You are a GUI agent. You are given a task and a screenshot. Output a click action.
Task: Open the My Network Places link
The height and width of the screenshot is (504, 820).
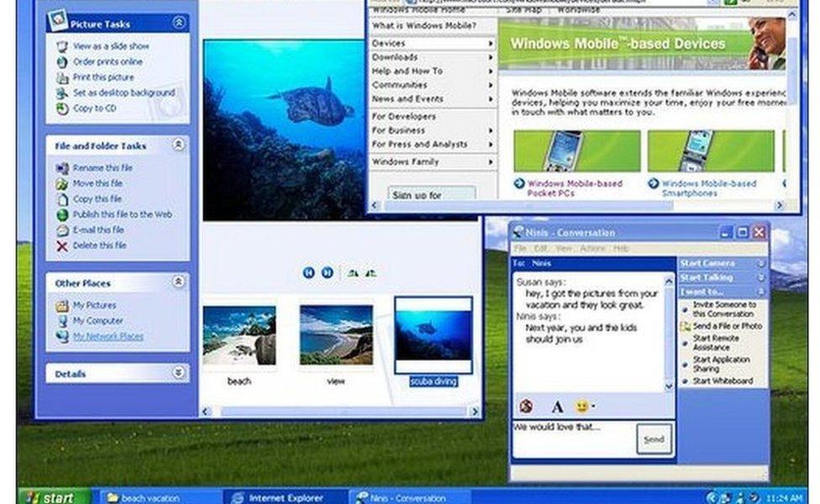click(108, 337)
